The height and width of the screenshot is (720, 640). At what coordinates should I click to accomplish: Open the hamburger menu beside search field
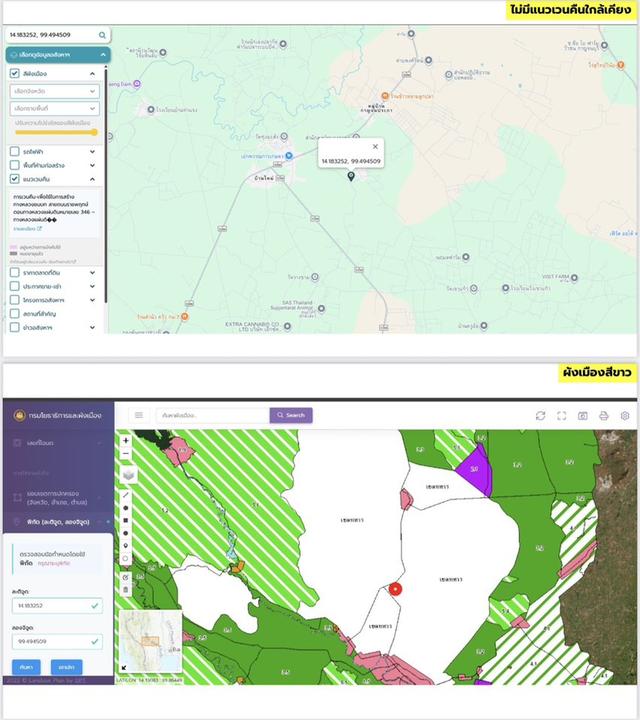click(x=139, y=415)
